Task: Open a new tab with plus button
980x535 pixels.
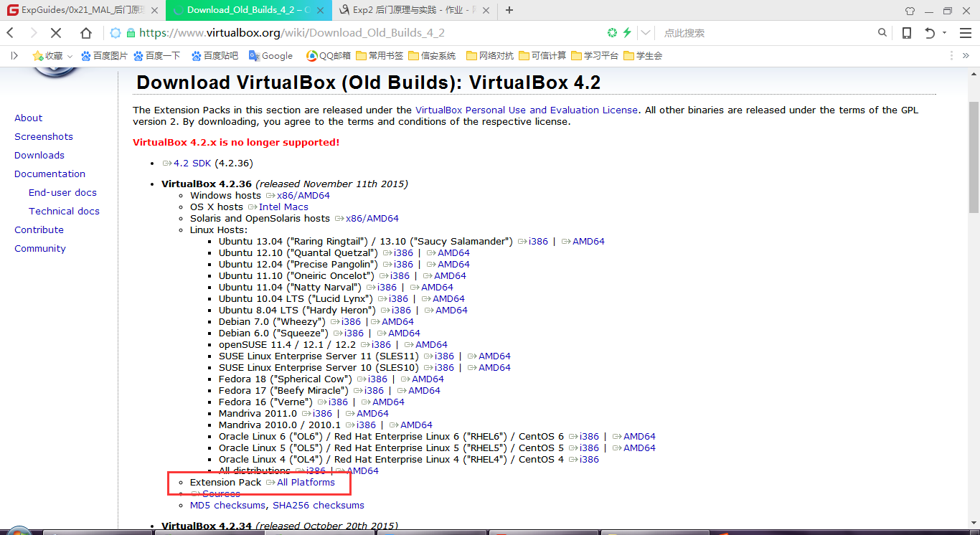Action: (509, 10)
